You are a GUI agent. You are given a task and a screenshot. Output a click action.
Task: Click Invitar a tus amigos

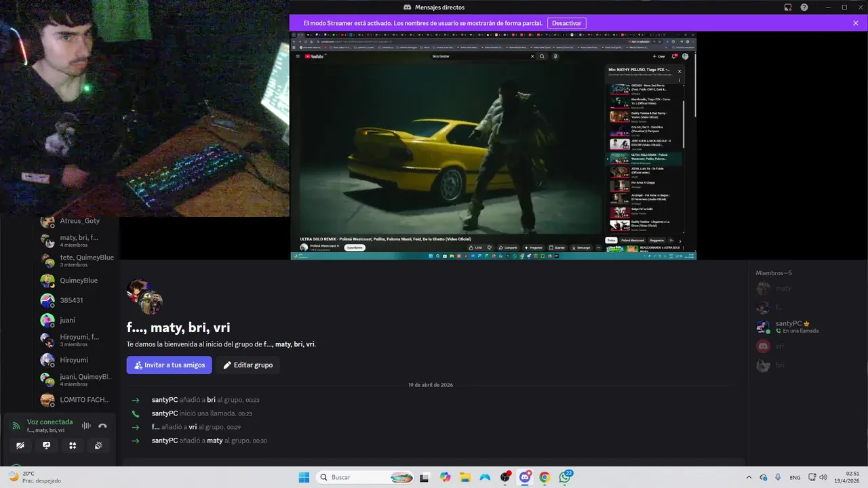coord(169,365)
